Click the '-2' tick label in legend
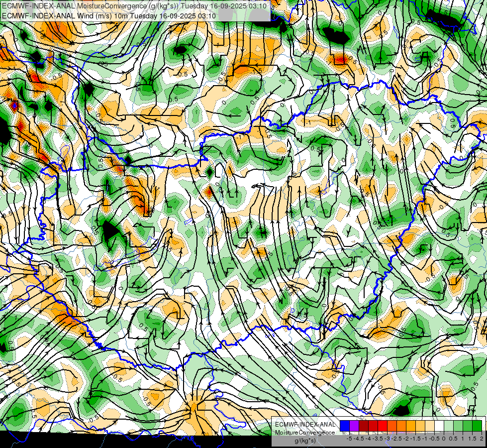The height and width of the screenshot is (448, 487). pyautogui.click(x=406, y=439)
